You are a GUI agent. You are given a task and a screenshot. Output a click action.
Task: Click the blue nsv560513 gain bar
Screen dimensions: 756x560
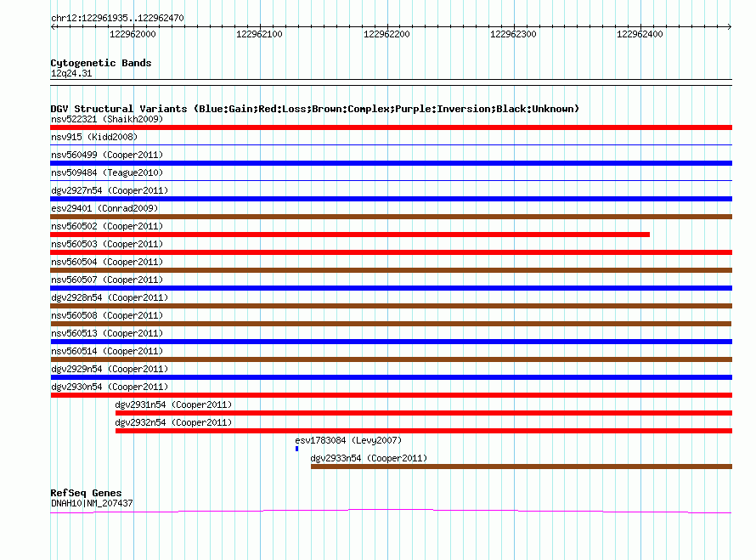pyautogui.click(x=391, y=342)
